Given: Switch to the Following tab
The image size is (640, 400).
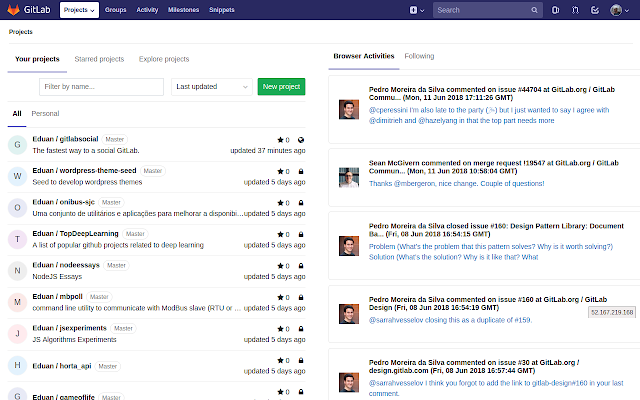Looking at the screenshot, I should click(419, 56).
